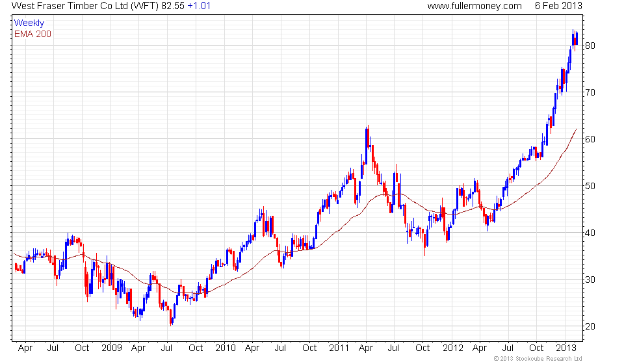Select the 2012 marker on the time axis

click(450, 348)
